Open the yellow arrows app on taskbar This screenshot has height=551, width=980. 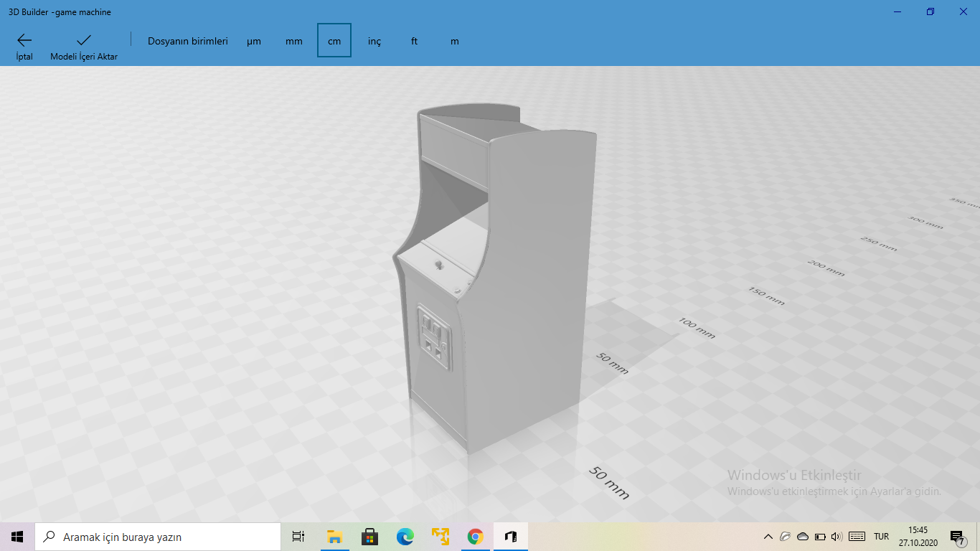[x=440, y=537]
